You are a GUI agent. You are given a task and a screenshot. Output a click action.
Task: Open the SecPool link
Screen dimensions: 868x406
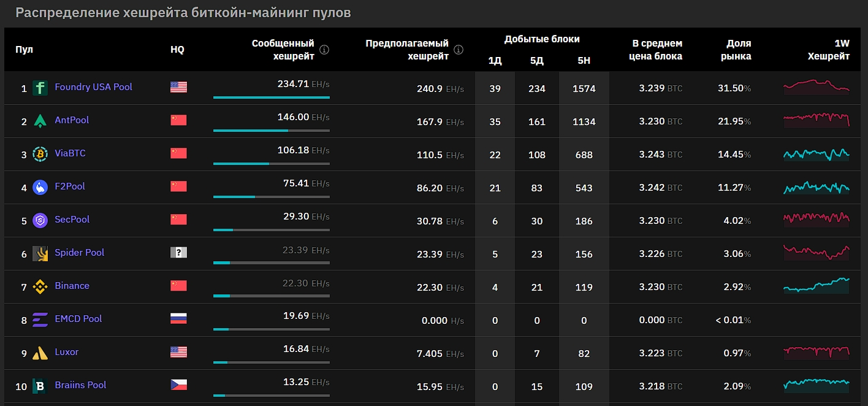[72, 220]
